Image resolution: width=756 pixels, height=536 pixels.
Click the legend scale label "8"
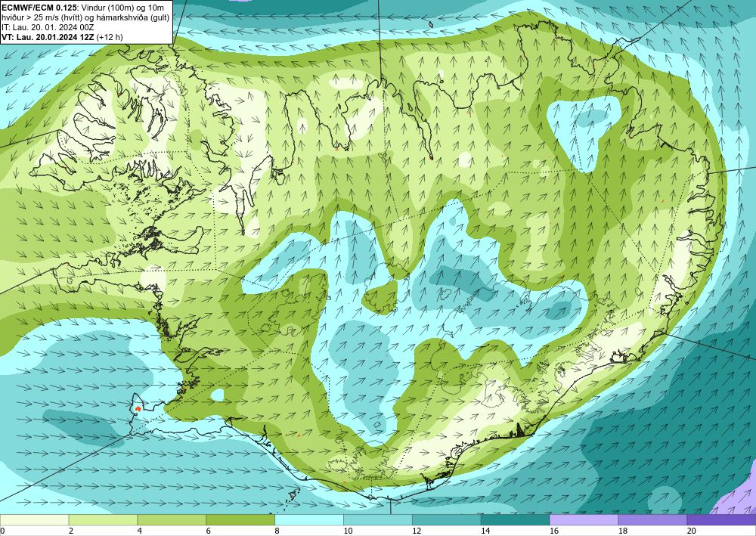pos(277,531)
